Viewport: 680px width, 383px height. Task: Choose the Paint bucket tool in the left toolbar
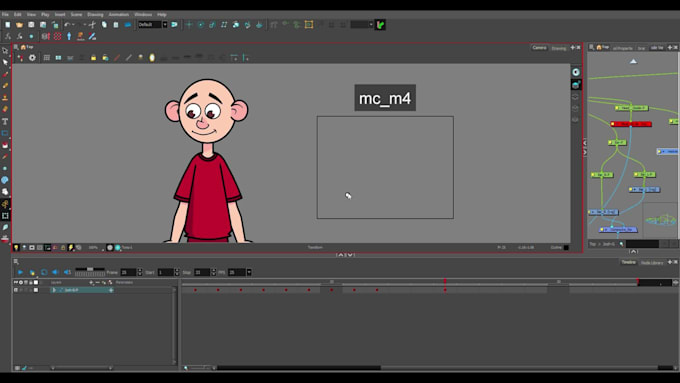point(5,145)
